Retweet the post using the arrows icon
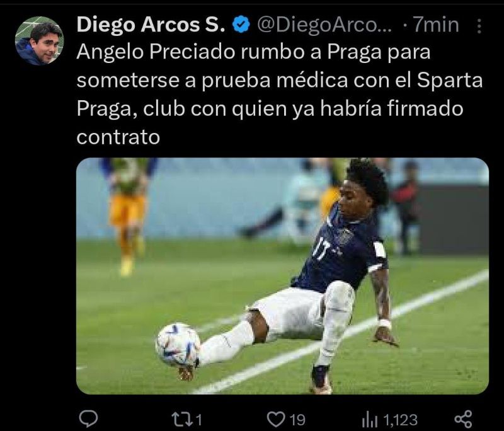504x431 pixels. click(x=181, y=419)
